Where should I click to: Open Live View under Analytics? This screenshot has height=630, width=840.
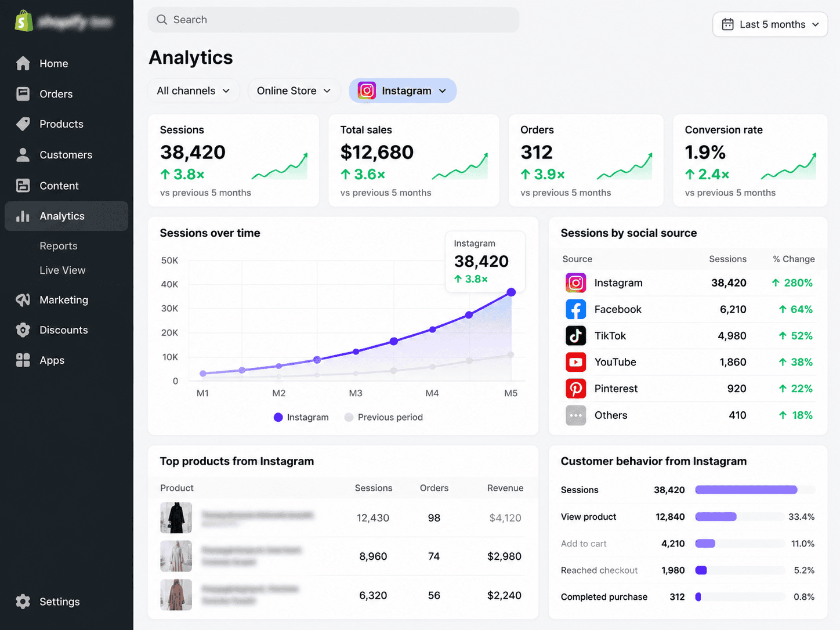[x=63, y=270]
